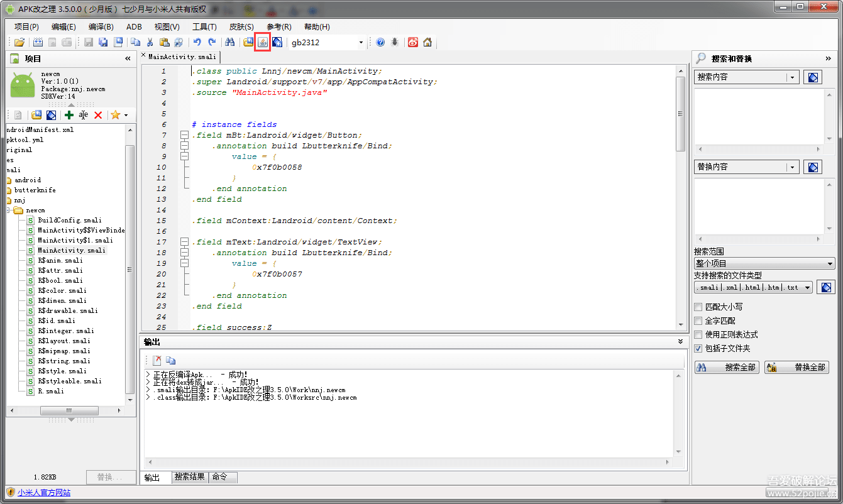Redo edit with blue arrow

[212, 42]
